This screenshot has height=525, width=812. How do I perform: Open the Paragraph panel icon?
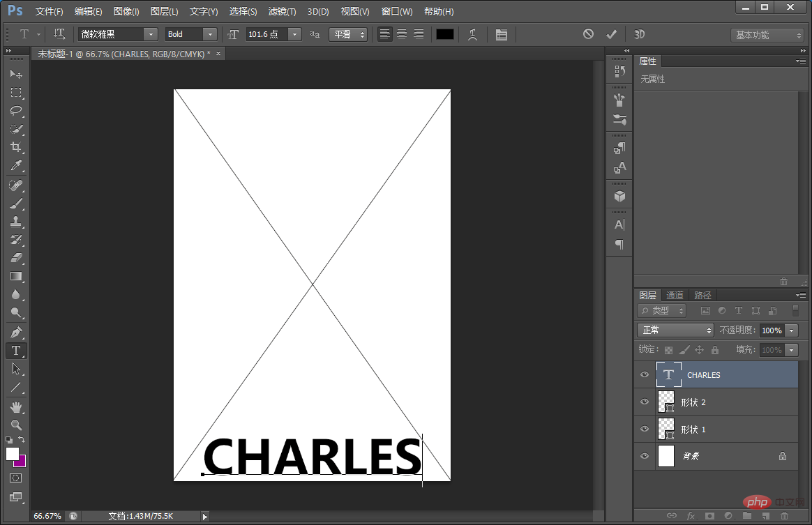pyautogui.click(x=619, y=244)
